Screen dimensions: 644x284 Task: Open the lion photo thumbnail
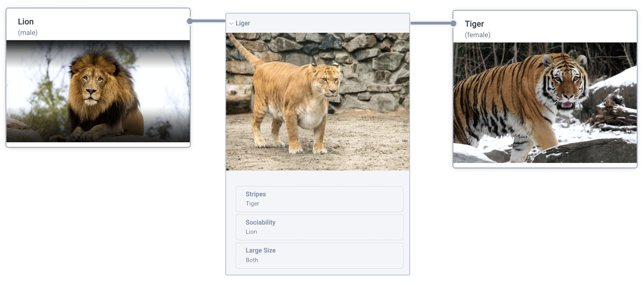click(x=98, y=91)
